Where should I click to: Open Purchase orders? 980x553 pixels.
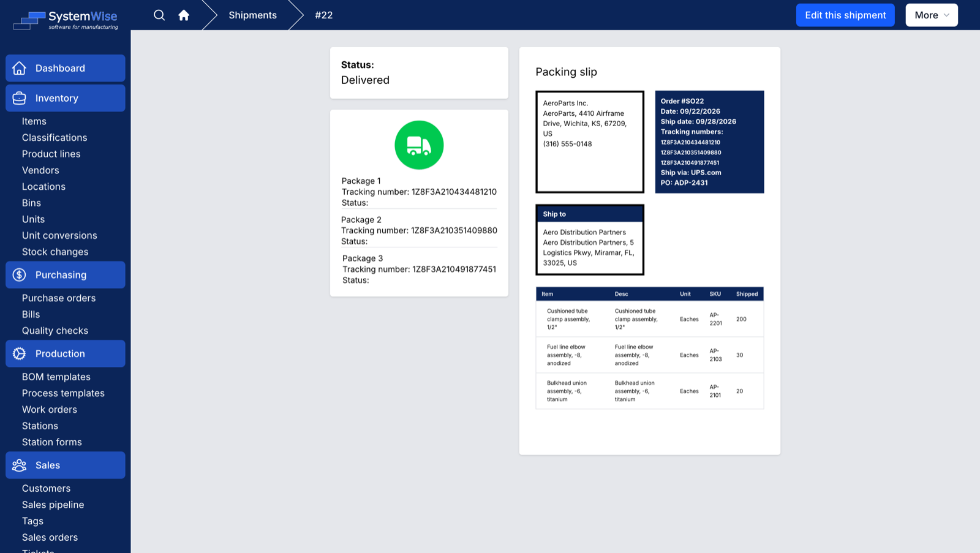pyautogui.click(x=59, y=298)
